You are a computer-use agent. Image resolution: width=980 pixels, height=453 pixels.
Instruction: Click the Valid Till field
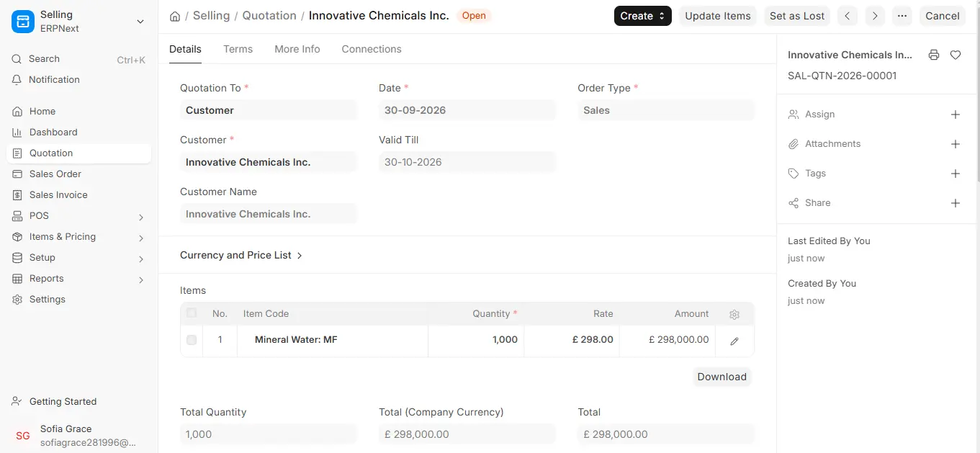467,162
